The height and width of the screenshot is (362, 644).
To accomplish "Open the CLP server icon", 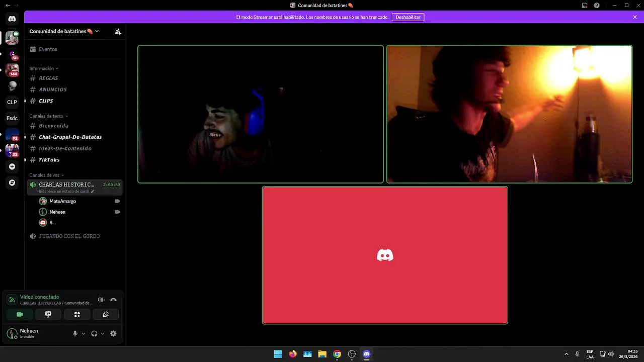I will coord(12,102).
